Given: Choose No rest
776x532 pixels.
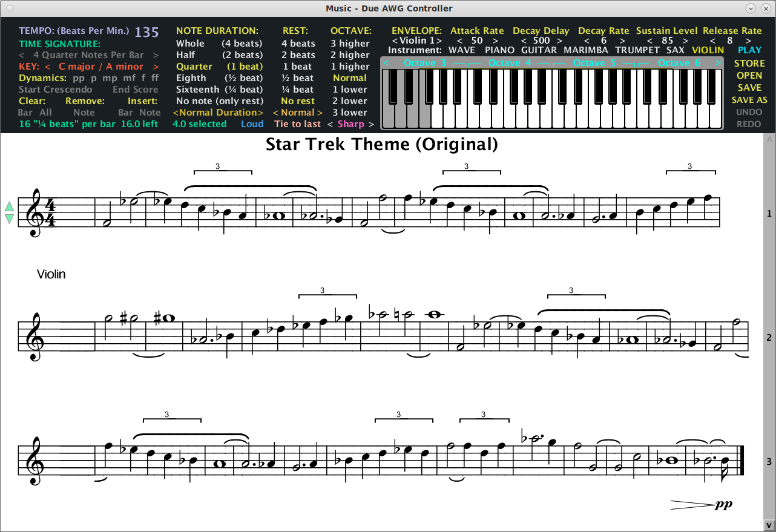Looking at the screenshot, I should pyautogui.click(x=298, y=101).
